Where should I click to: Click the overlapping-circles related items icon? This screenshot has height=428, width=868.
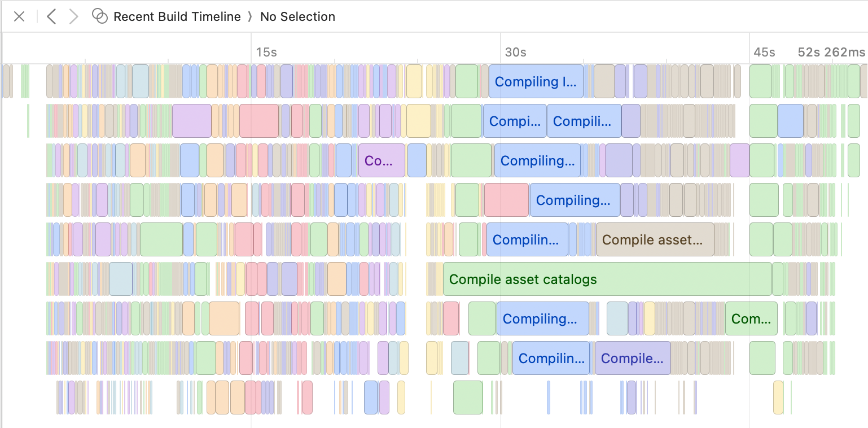(x=100, y=16)
